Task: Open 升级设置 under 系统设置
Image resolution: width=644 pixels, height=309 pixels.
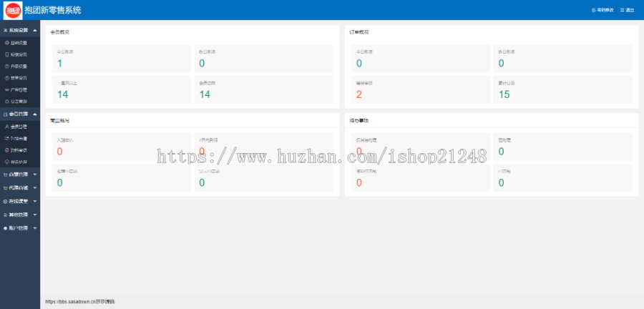Action: pos(19,66)
